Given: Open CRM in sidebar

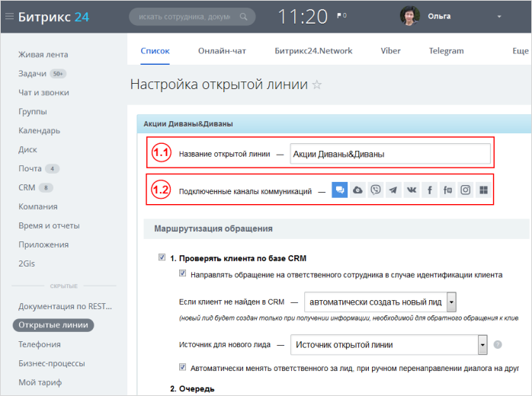Looking at the screenshot, I should (27, 187).
